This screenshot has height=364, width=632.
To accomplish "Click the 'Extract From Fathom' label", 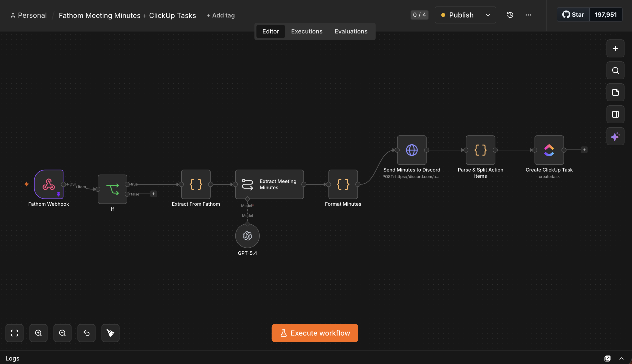I will (196, 204).
